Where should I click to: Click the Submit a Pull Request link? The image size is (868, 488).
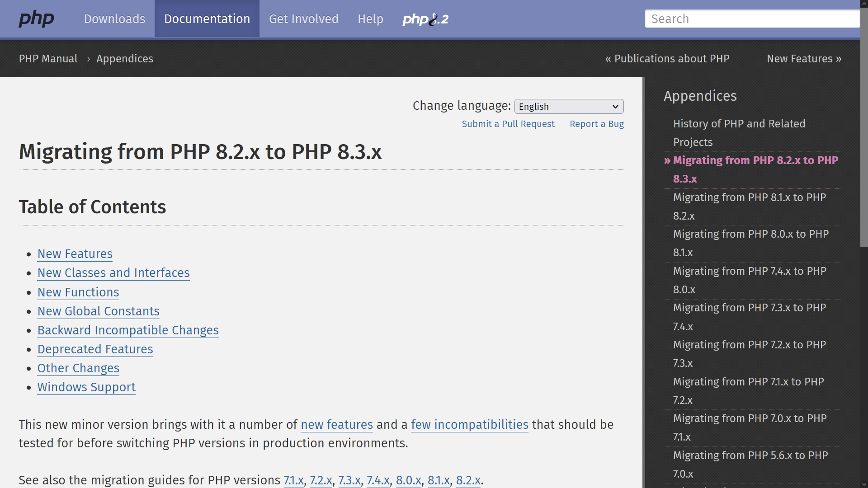click(508, 124)
